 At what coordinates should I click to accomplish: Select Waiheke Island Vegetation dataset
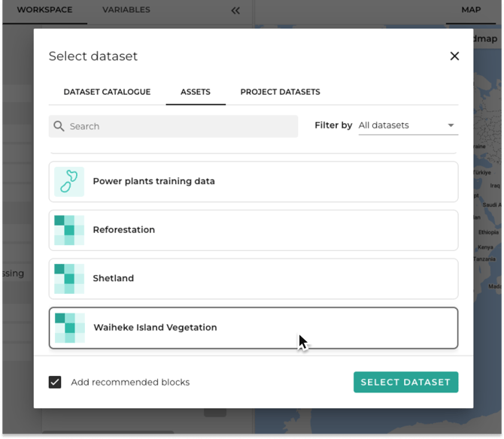254,328
